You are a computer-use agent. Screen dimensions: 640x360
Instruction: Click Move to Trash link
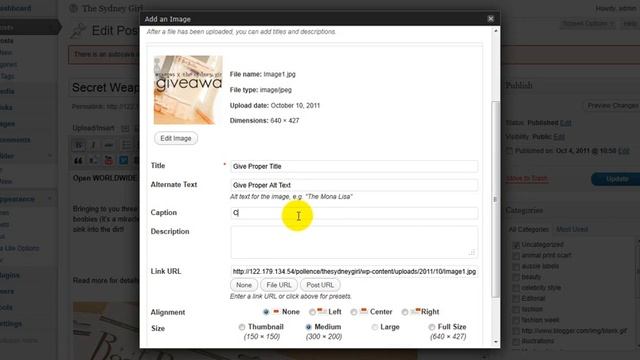(527, 179)
